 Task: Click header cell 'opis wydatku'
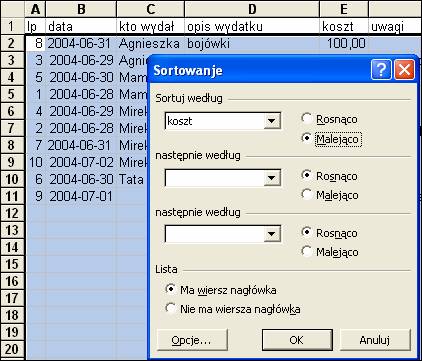point(252,26)
